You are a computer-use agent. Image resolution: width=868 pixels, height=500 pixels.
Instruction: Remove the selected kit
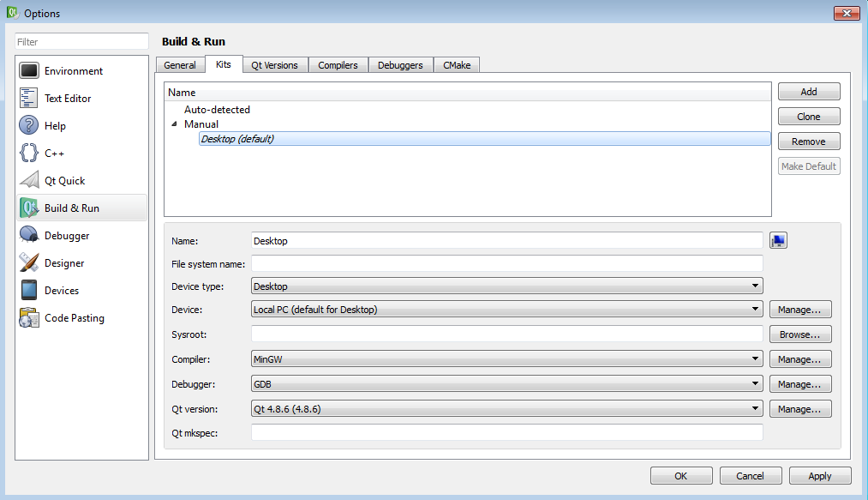(809, 142)
